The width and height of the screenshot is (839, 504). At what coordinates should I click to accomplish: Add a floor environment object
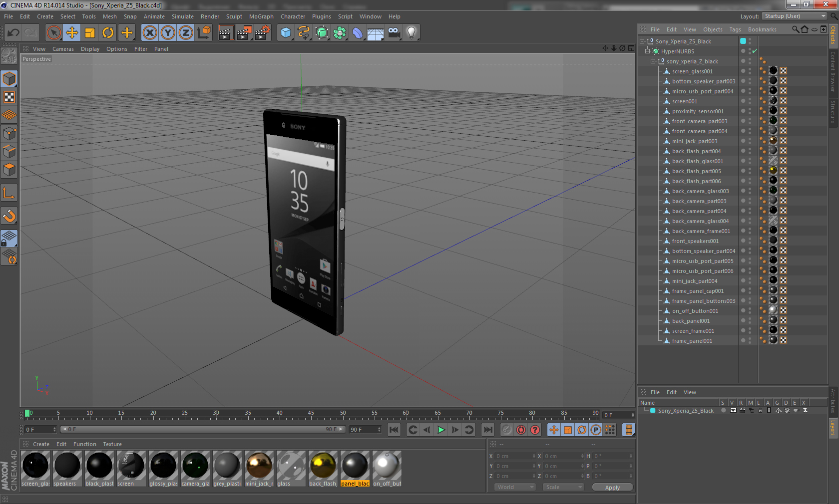click(376, 33)
